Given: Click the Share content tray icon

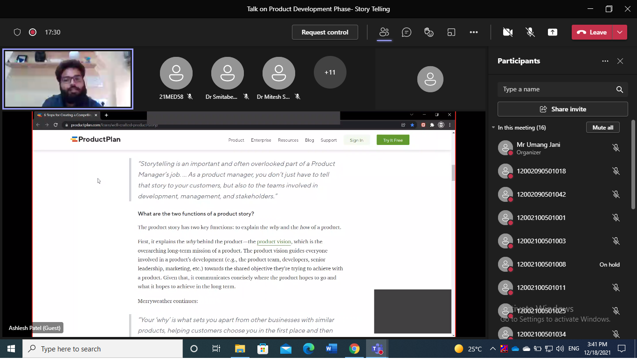Looking at the screenshot, I should coord(553,32).
